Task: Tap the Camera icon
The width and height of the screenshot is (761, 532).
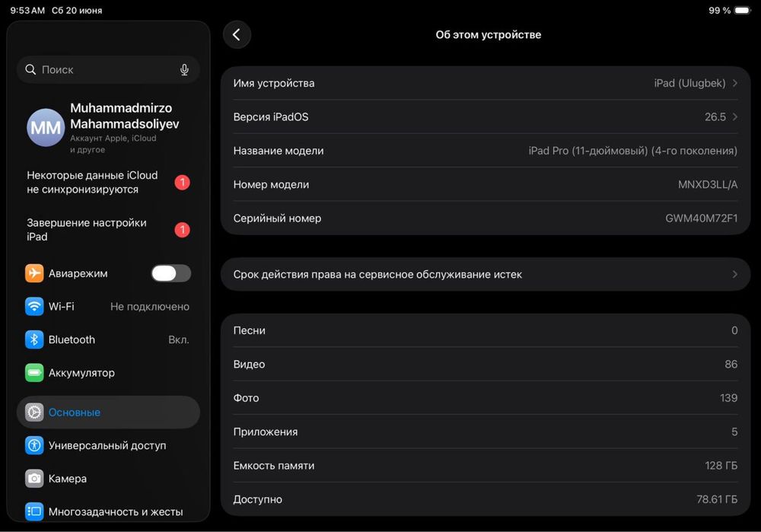Action: [x=34, y=479]
